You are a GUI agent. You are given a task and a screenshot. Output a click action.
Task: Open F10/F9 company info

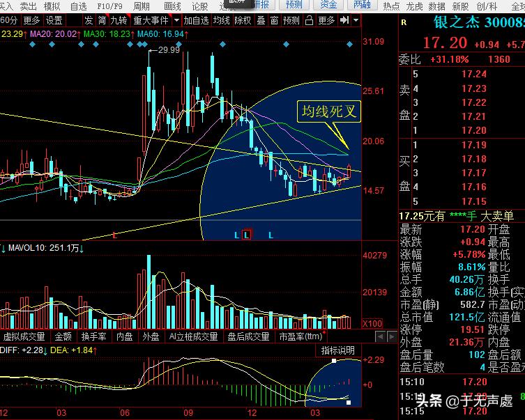coord(110,6)
